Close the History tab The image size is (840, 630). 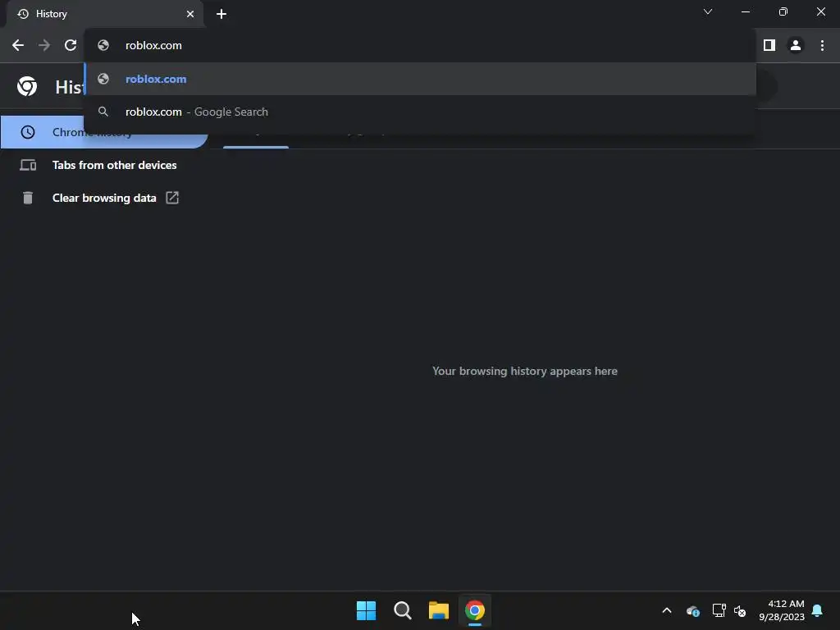(x=190, y=14)
